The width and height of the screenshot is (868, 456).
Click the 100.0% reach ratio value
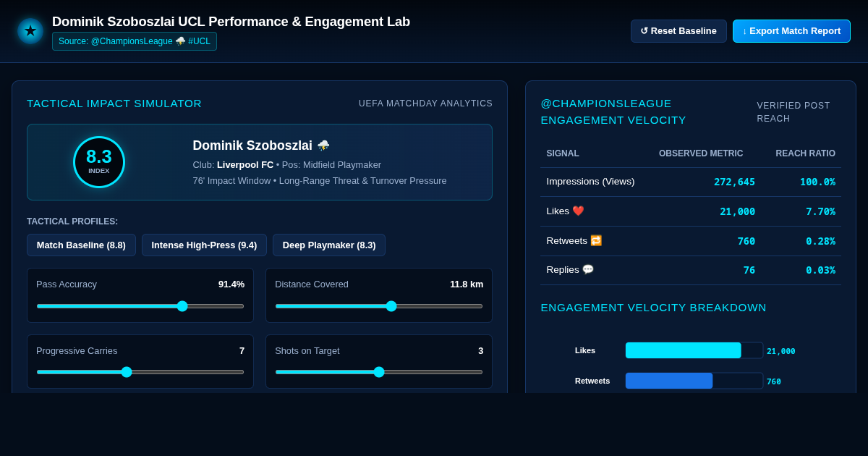(817, 182)
